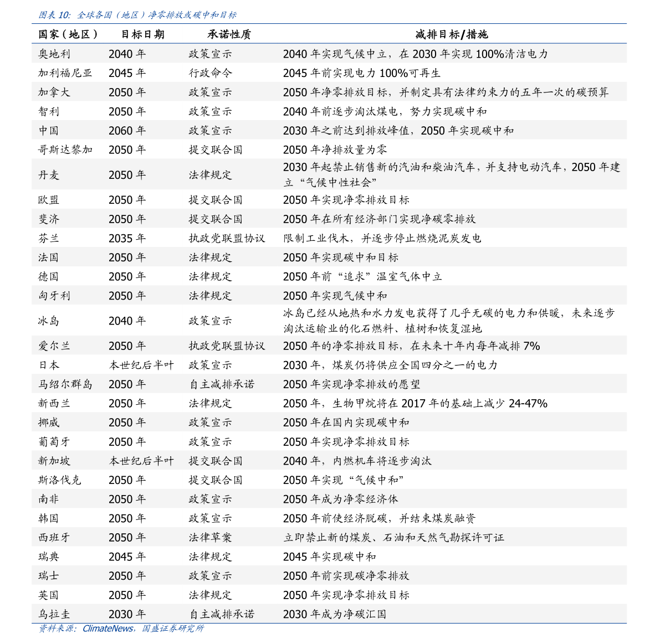This screenshot has height=644, width=660.
Task: Click the country cell 欧盟
Action: 49,200
